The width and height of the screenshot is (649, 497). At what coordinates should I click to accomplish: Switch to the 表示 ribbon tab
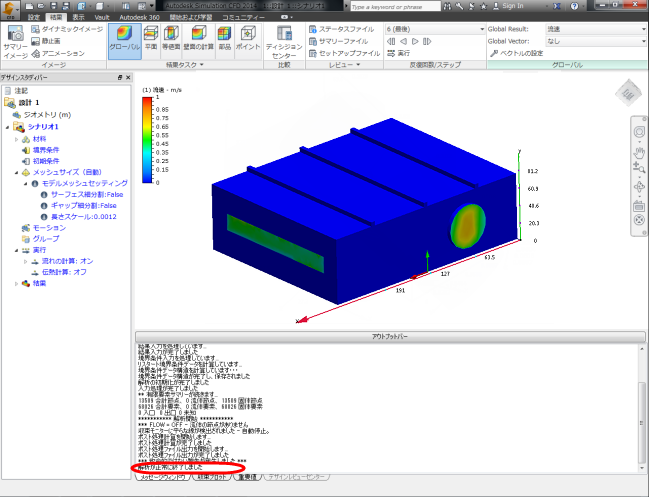coord(78,17)
